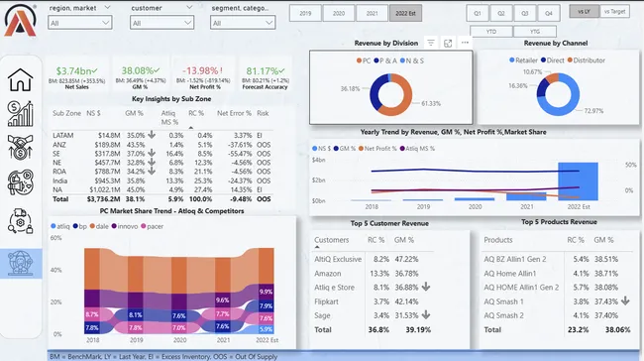Viewport: 644px width, 361px height.
Task: Click the Q1 quarter button
Action: tap(478, 13)
